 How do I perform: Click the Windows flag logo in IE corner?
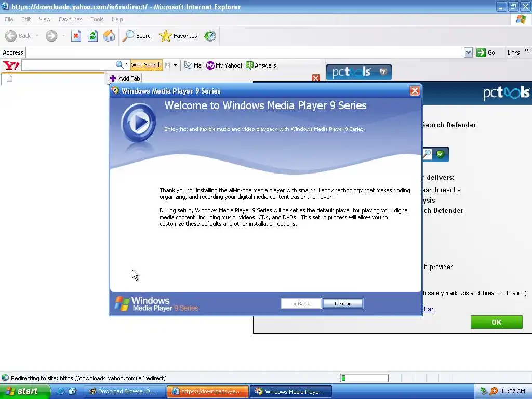pos(521,19)
